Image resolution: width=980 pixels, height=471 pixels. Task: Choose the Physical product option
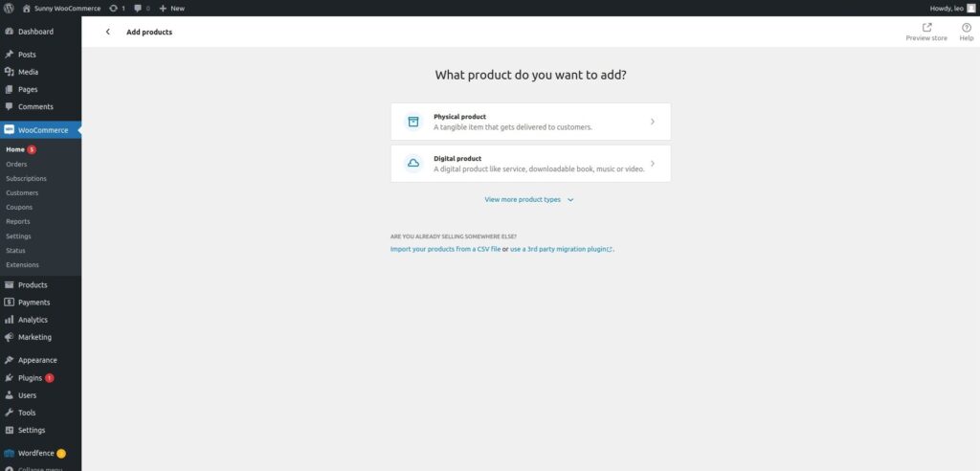(530, 122)
